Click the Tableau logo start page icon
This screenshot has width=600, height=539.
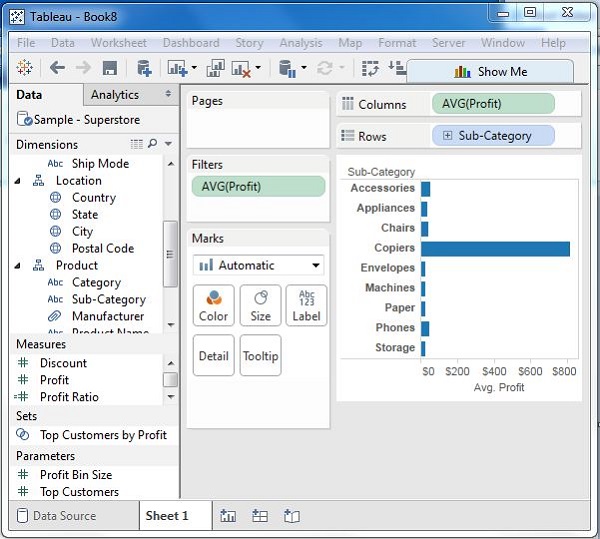tap(25, 68)
